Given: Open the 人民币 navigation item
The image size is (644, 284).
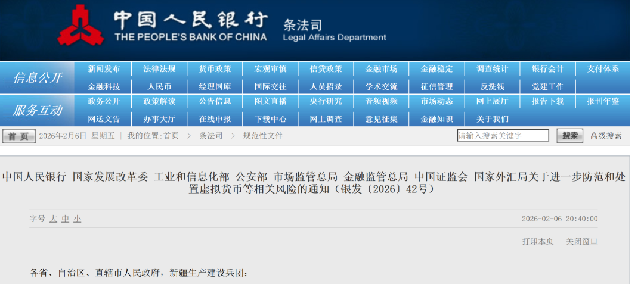Looking at the screenshot, I should tap(159, 87).
